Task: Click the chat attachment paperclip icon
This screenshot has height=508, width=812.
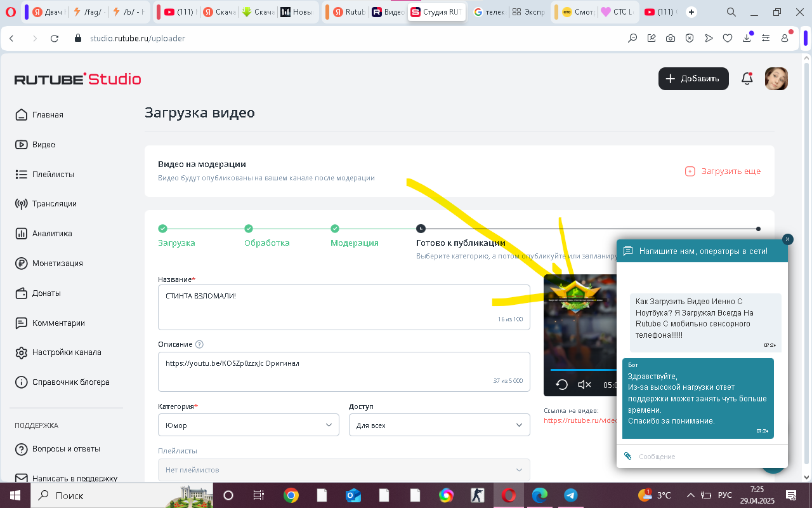Action: [628, 457]
